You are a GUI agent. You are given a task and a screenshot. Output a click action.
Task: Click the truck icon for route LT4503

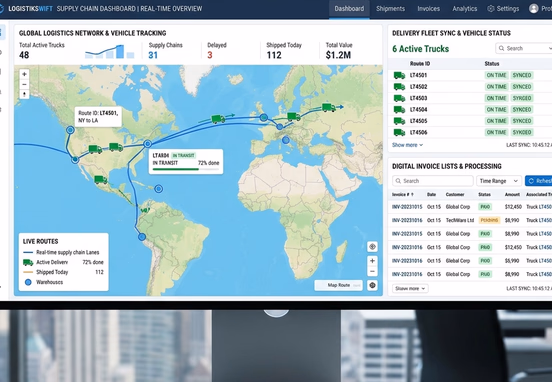click(399, 98)
